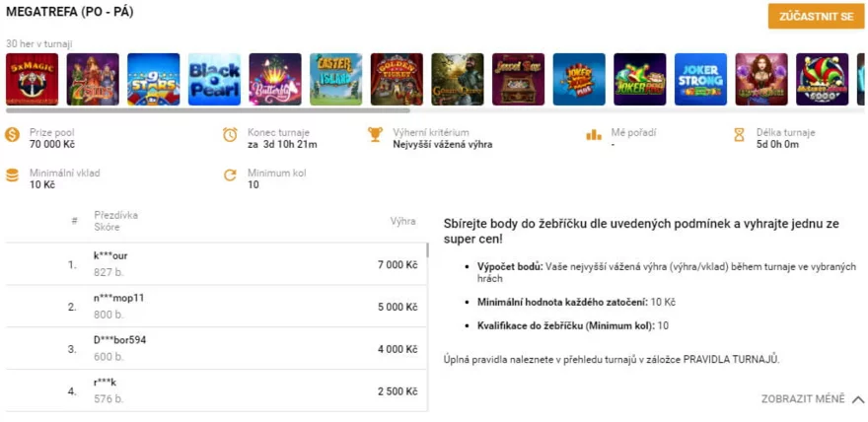Click the chevron arrow beside ZOBRAZIT MÉNĚ

tap(858, 399)
